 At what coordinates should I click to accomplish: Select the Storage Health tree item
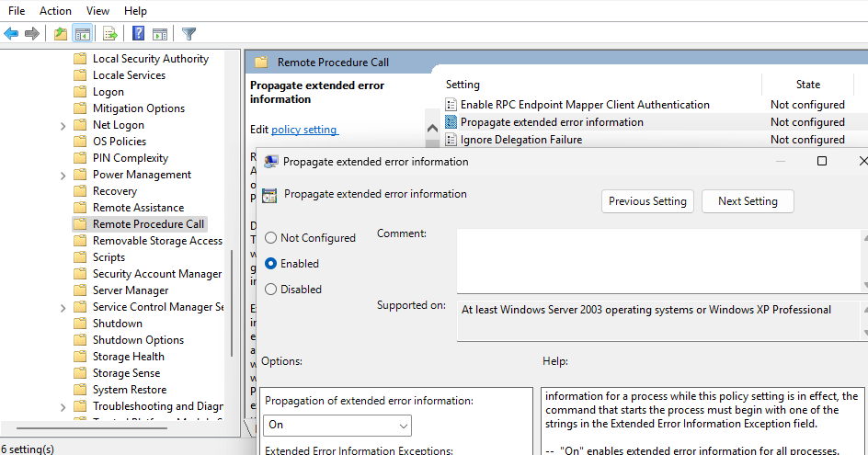(x=129, y=357)
